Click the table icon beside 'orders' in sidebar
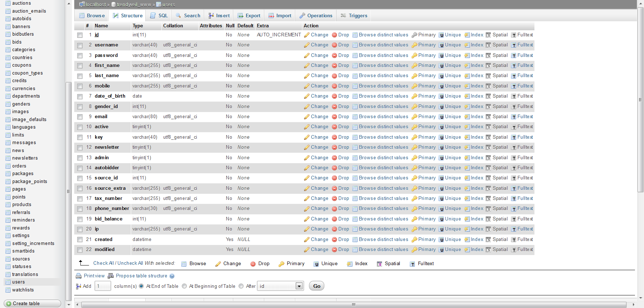 click(8, 166)
